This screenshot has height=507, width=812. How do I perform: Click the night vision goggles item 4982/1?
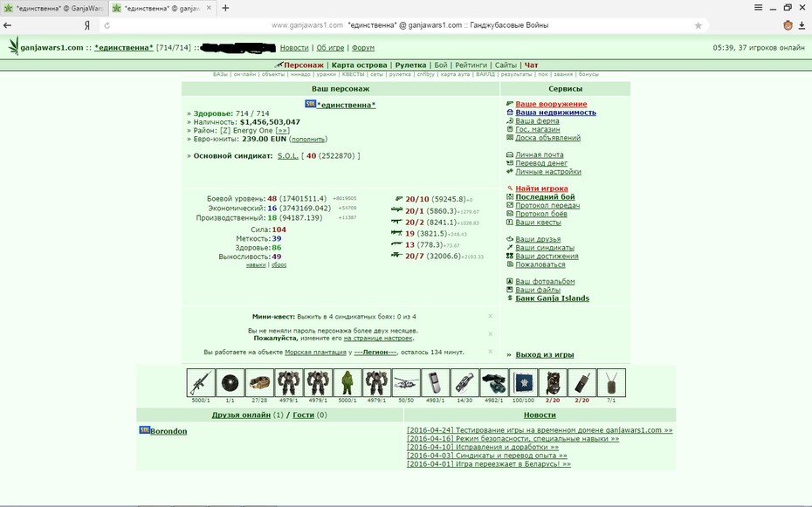(x=493, y=383)
